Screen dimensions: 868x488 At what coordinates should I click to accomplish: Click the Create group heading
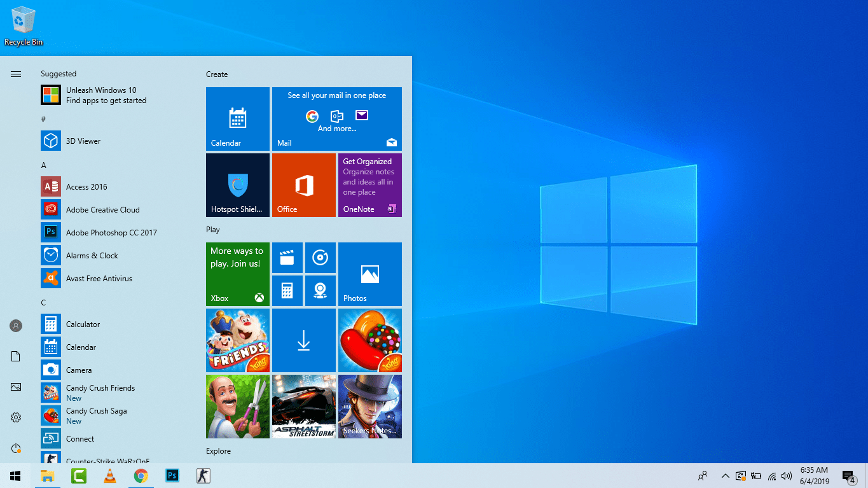pos(217,74)
